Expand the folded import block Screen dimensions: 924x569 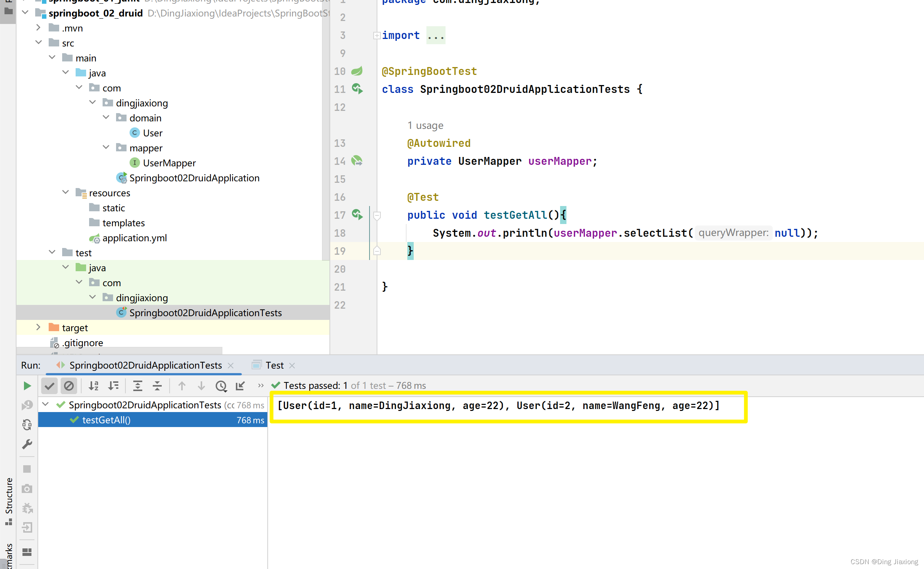376,36
